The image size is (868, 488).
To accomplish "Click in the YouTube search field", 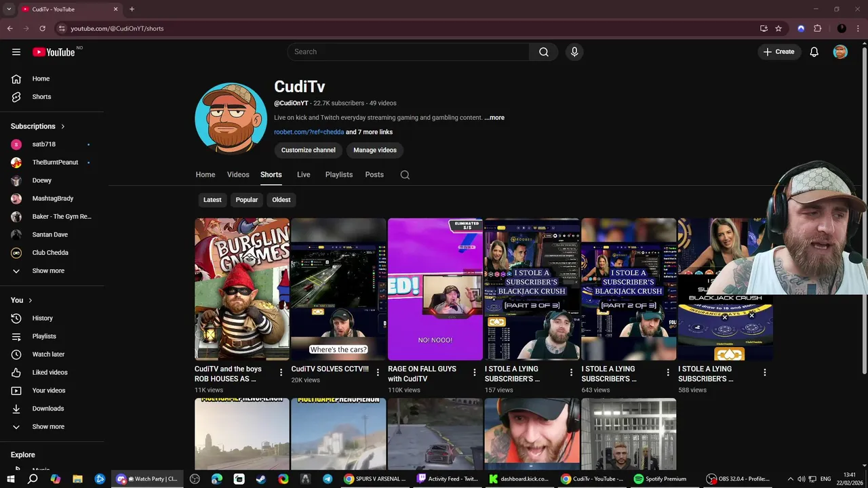I will (408, 52).
